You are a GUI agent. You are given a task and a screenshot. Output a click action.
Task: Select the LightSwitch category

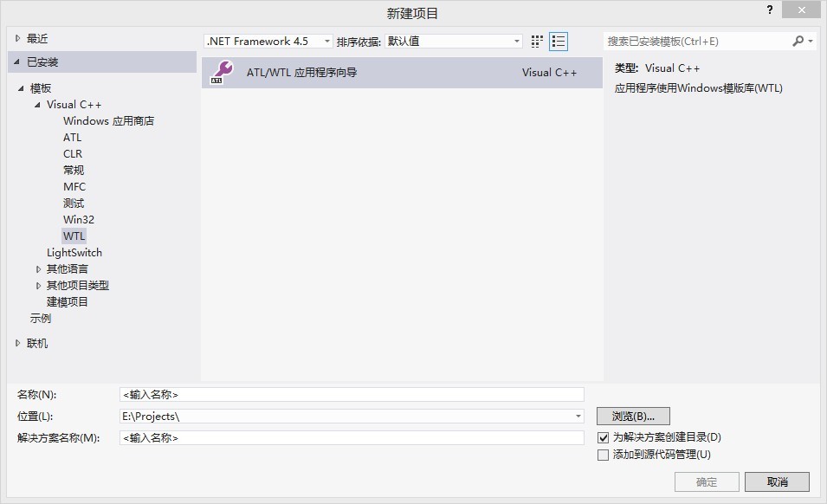(x=74, y=253)
